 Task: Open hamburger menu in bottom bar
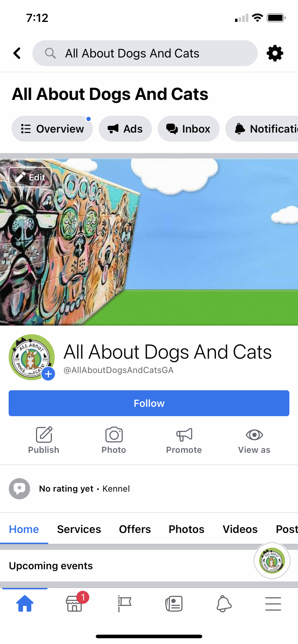click(x=273, y=604)
